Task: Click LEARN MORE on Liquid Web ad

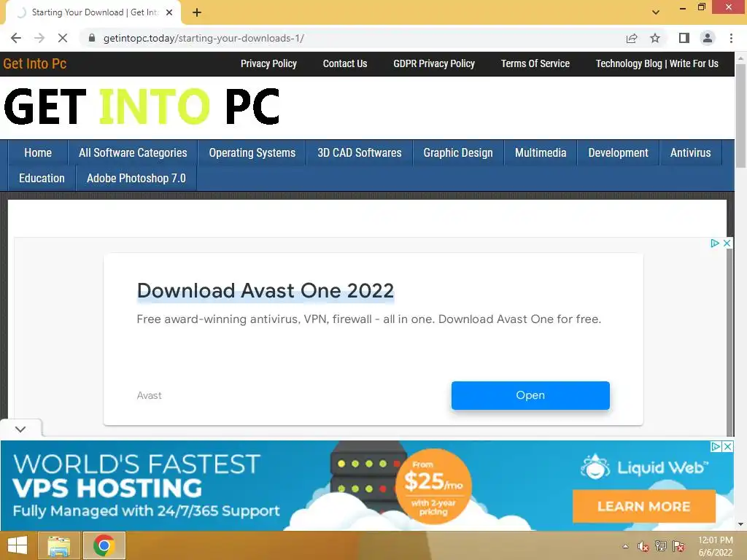Action: (643, 506)
